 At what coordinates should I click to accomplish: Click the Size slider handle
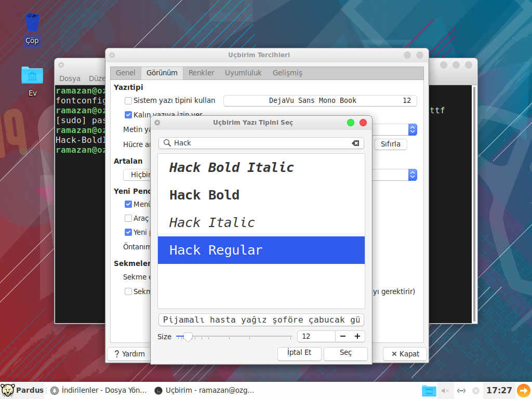tap(188, 337)
